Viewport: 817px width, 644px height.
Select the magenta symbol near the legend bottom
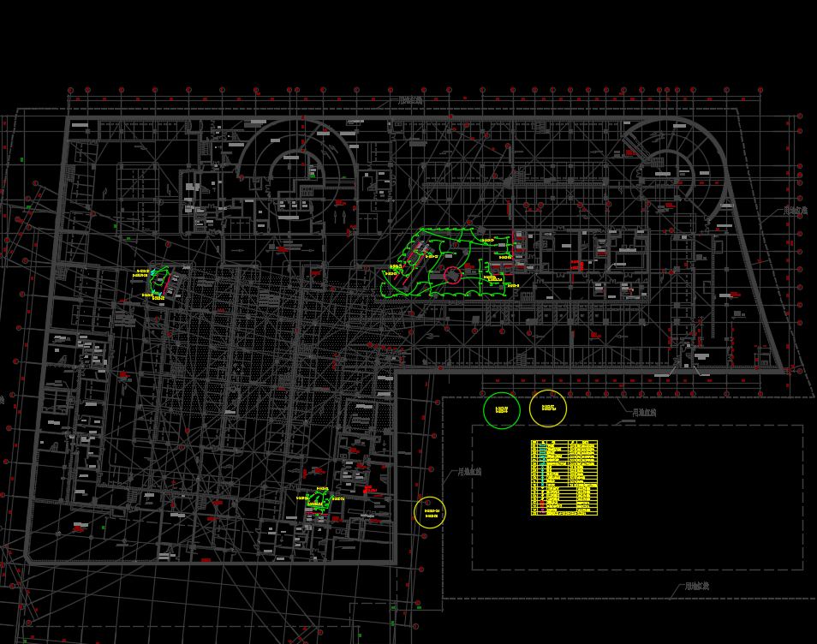pyautogui.click(x=542, y=510)
